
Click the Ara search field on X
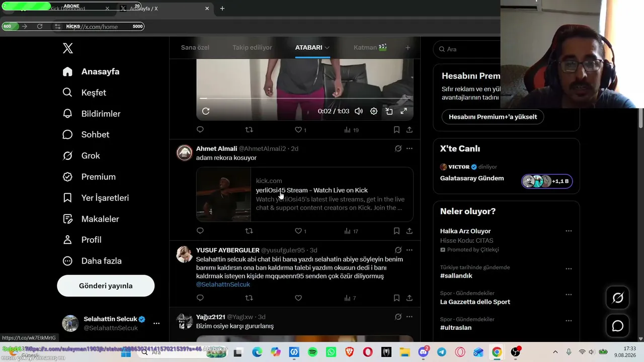click(468, 49)
